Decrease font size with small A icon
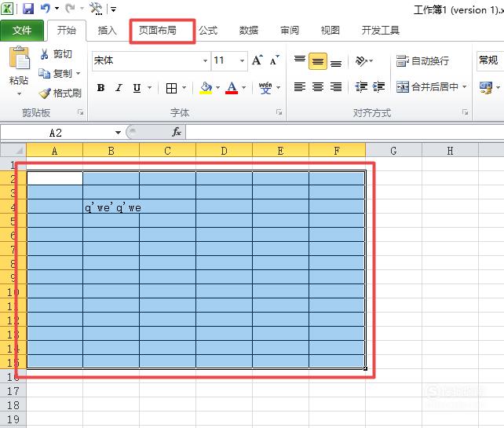The width and height of the screenshot is (504, 428). click(x=274, y=60)
